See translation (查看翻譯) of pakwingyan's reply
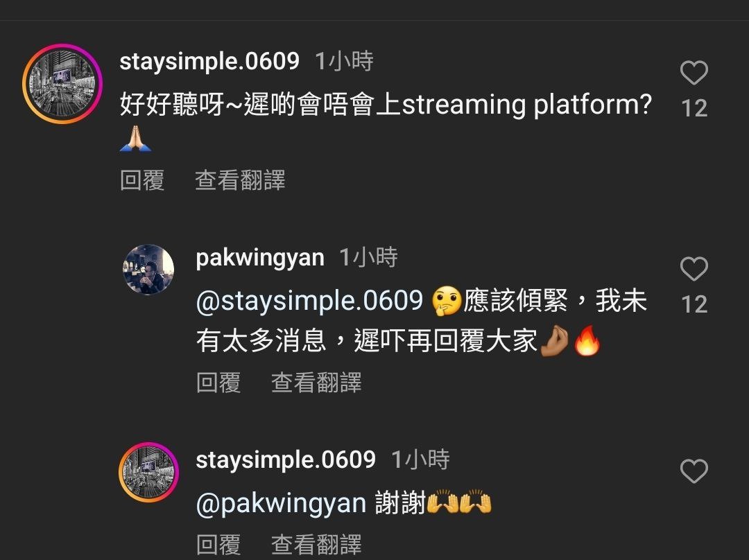The image size is (749, 560). point(316,383)
